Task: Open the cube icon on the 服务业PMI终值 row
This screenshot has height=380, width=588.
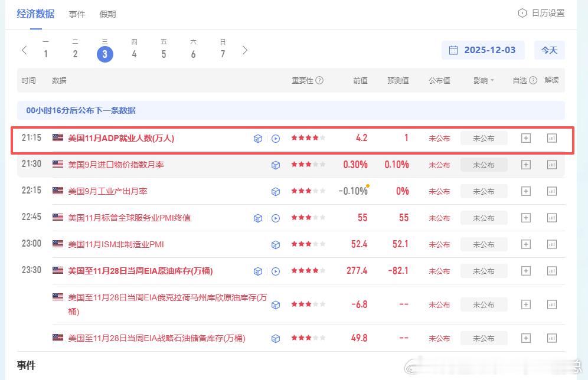Action: pyautogui.click(x=258, y=217)
